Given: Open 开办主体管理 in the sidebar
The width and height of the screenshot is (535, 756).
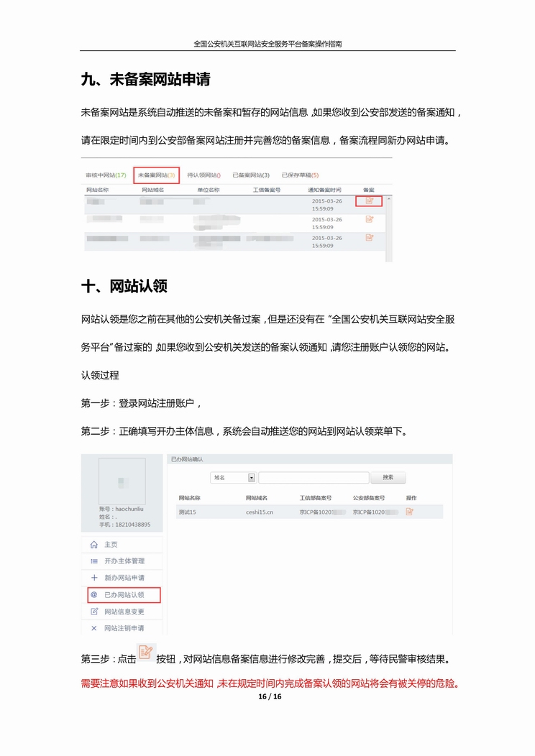Looking at the screenshot, I should click(x=124, y=561).
